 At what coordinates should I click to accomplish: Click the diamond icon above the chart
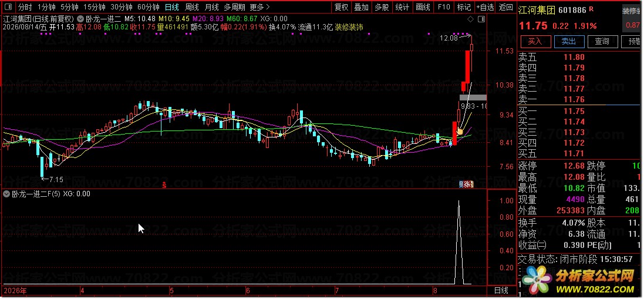471,19
